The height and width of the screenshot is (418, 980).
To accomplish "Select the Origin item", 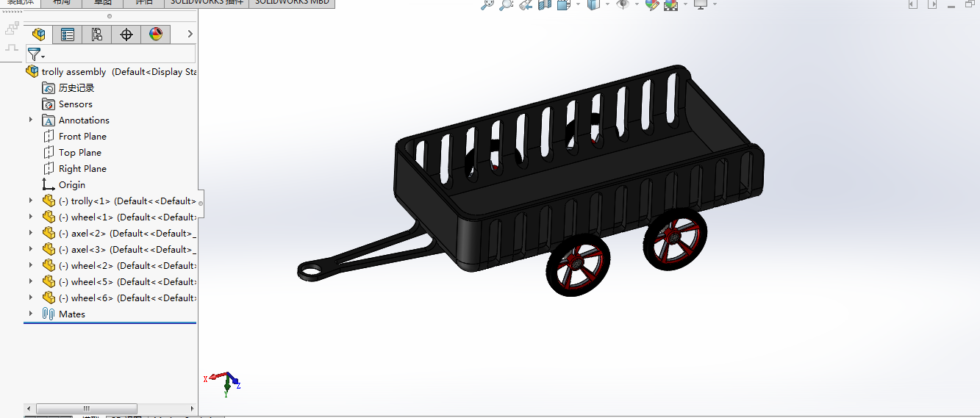I will click(x=64, y=185).
